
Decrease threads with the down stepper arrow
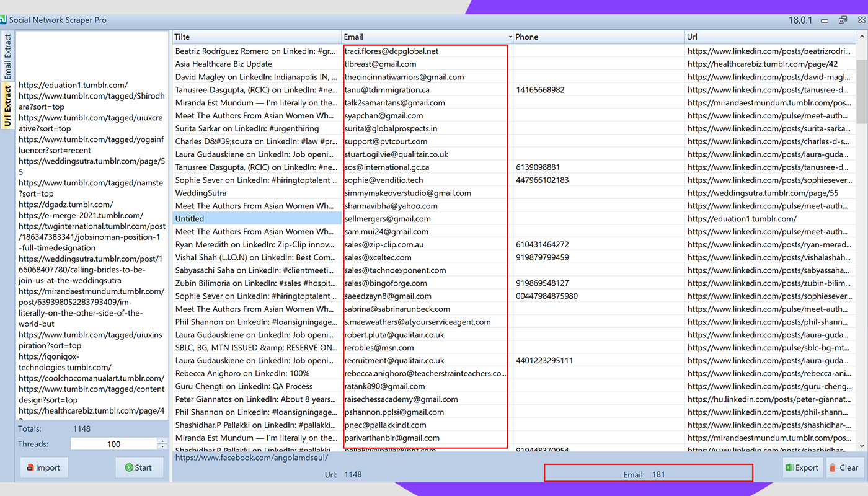pos(162,447)
